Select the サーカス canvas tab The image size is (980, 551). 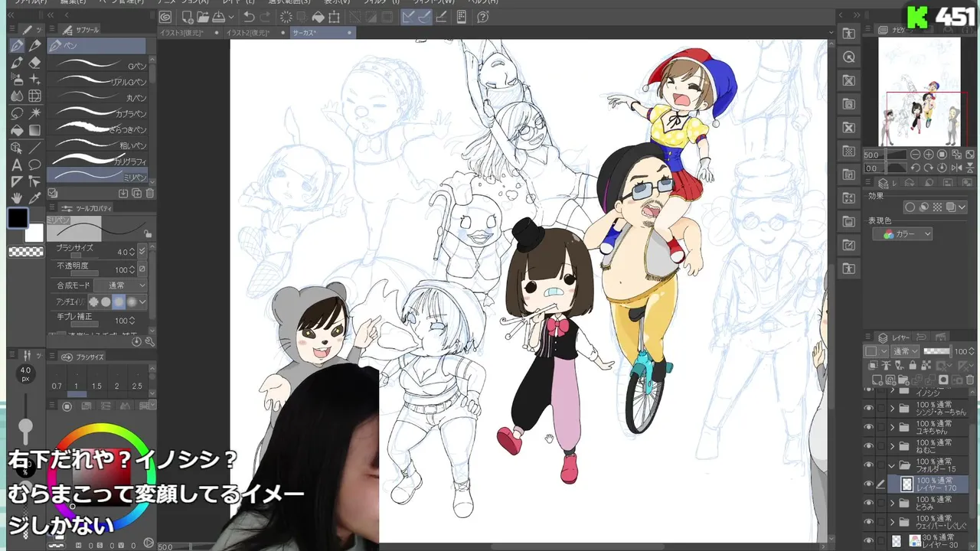pos(322,33)
